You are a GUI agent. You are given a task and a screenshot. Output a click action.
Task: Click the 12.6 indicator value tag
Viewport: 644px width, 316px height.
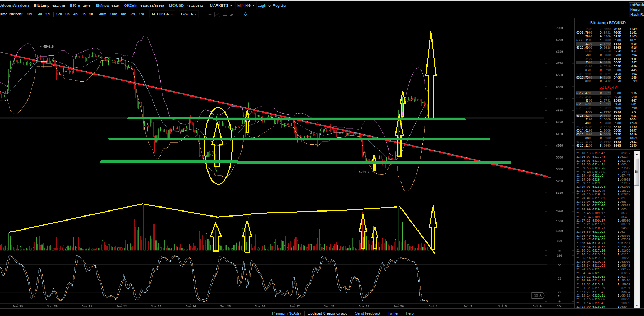click(x=538, y=295)
